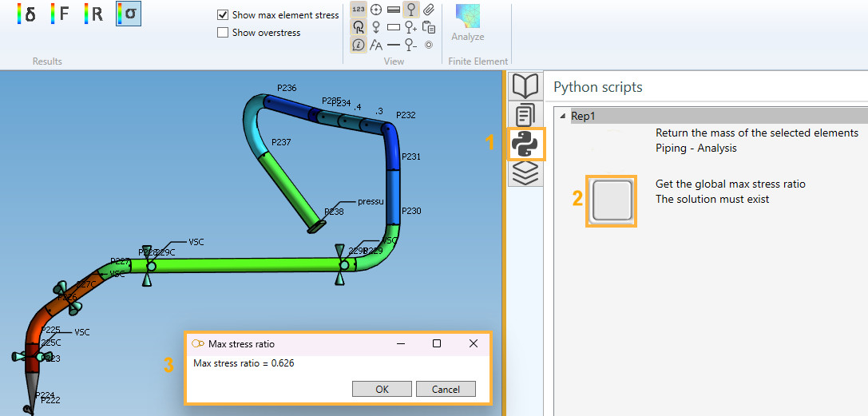Image resolution: width=868 pixels, height=416 pixels.
Task: Open the Python scripts side tab
Action: pos(524,145)
